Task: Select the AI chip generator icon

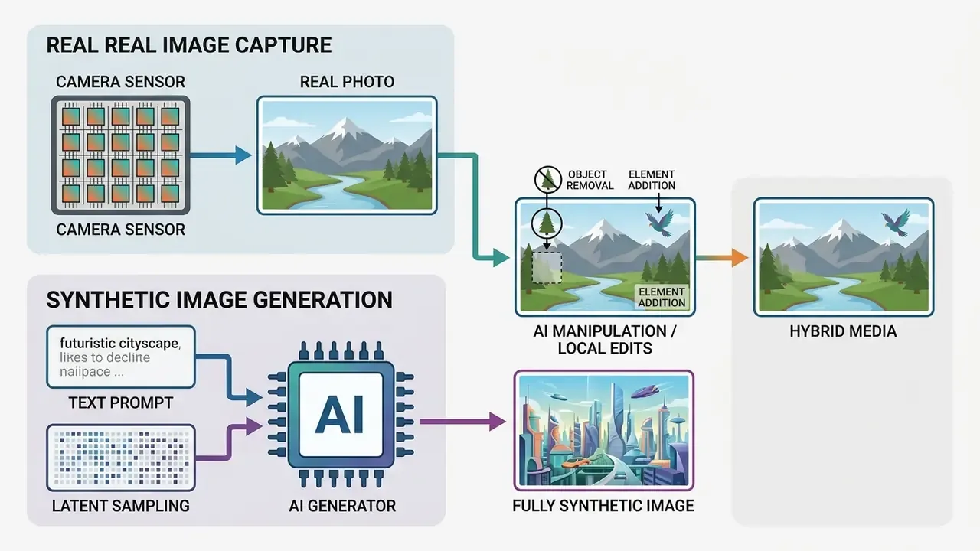Action: pos(339,415)
